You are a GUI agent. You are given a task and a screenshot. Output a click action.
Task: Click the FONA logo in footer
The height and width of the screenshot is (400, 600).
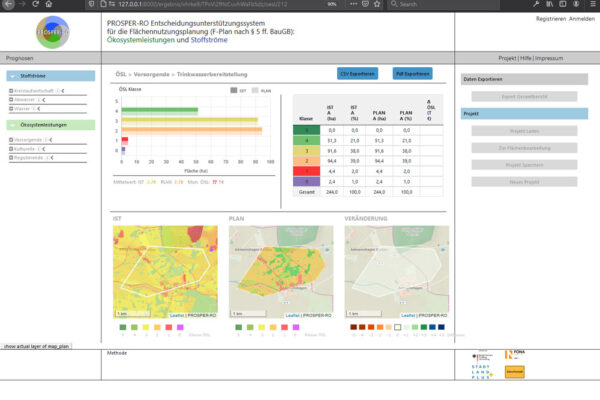click(x=515, y=354)
